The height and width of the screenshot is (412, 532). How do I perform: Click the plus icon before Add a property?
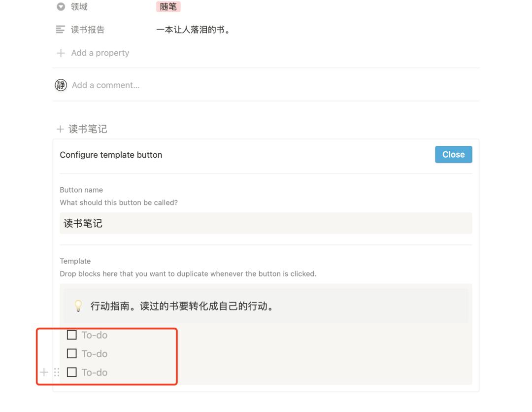click(60, 53)
